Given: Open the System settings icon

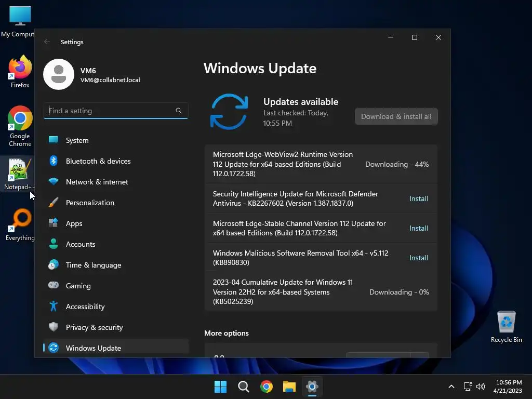Looking at the screenshot, I should click(x=54, y=140).
